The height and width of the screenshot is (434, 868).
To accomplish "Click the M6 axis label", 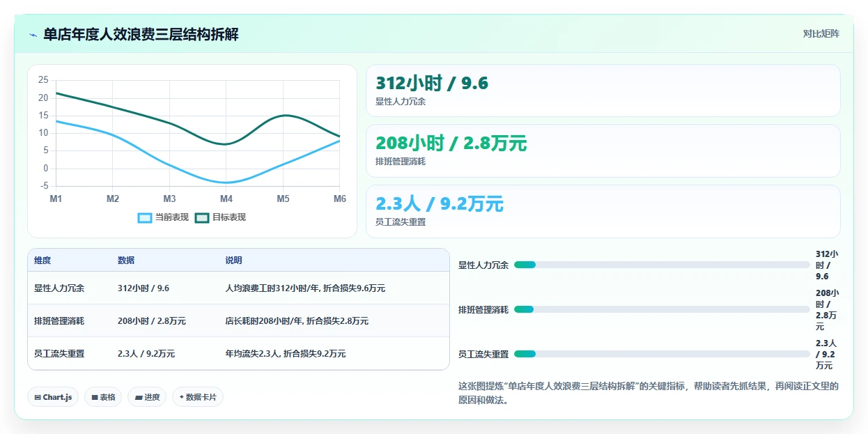I will 339,199.
